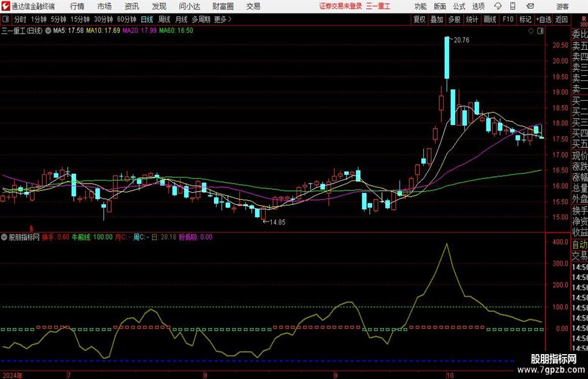Click the 换手: 0.60 indicator value
The width and height of the screenshot is (588, 379).
coord(55,237)
